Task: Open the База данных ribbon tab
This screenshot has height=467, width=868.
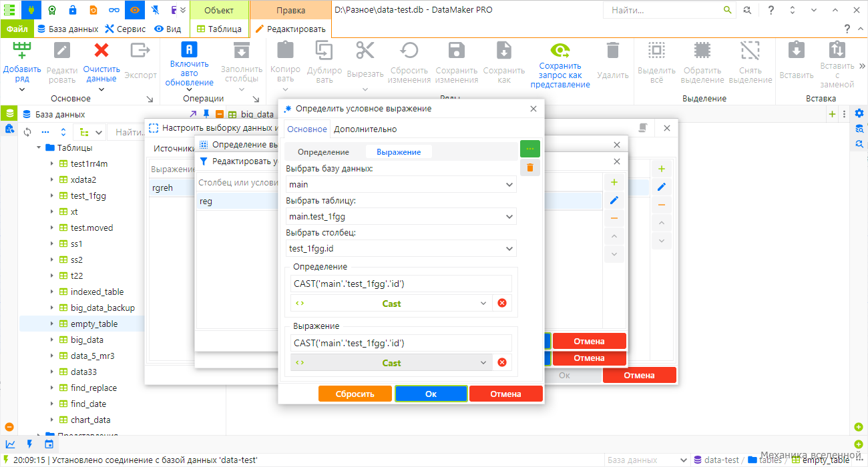Action: pyautogui.click(x=67, y=29)
